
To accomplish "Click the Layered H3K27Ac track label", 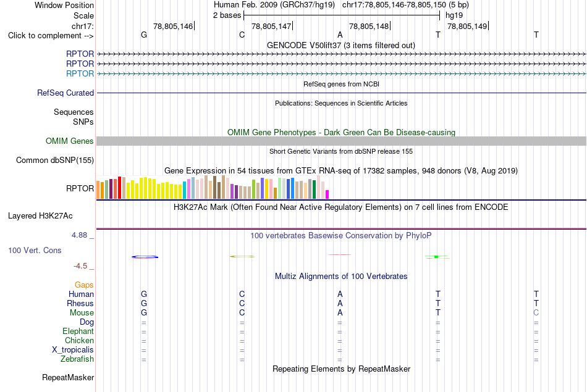I will pos(40,216).
